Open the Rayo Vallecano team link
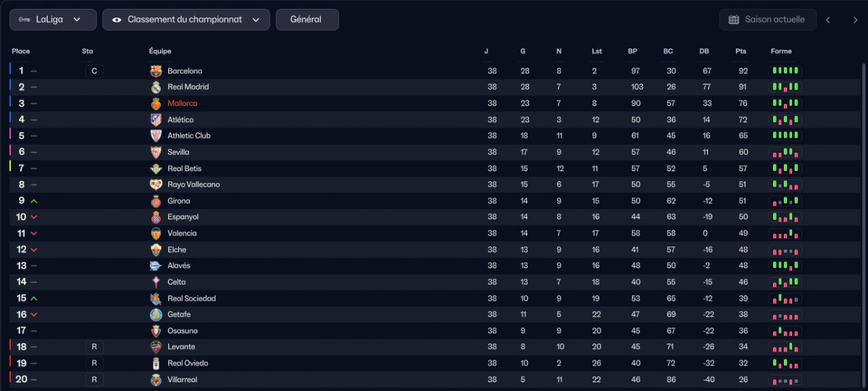 [194, 185]
